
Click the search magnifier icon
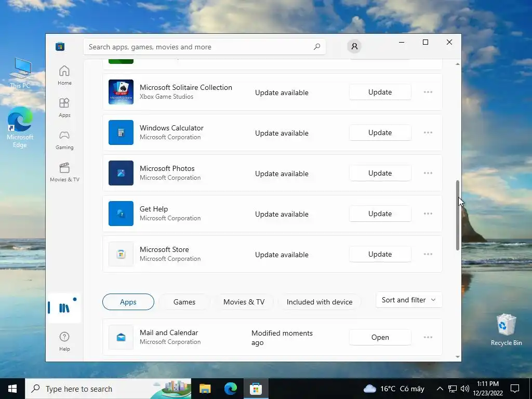[x=317, y=47]
